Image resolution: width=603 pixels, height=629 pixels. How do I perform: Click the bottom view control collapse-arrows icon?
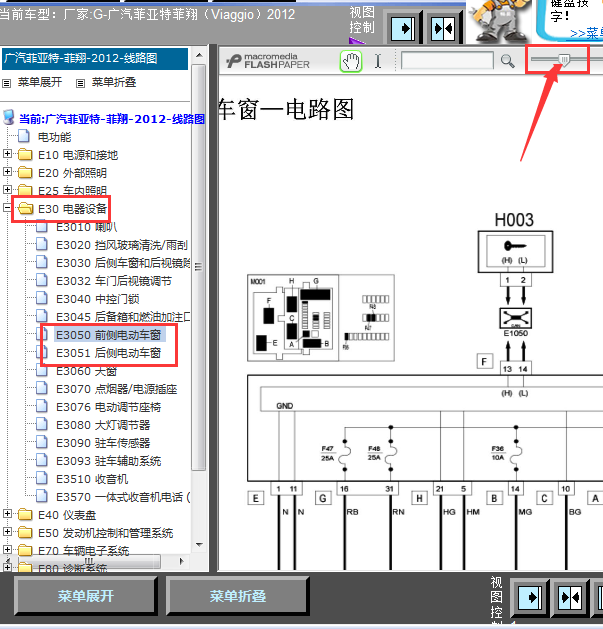571,598
